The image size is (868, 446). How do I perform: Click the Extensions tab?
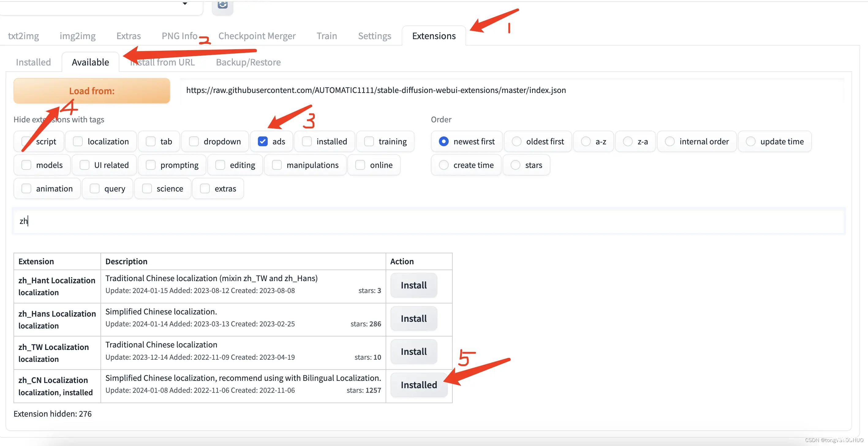pyautogui.click(x=434, y=35)
